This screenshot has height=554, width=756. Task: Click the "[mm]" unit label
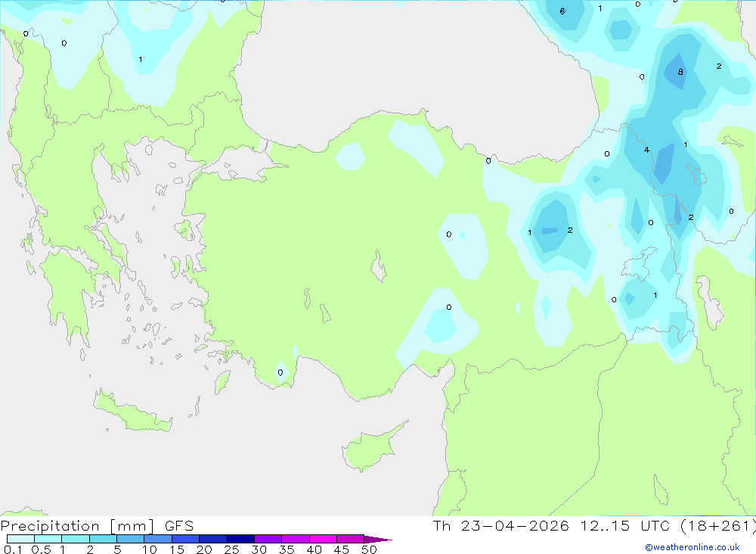(132, 526)
